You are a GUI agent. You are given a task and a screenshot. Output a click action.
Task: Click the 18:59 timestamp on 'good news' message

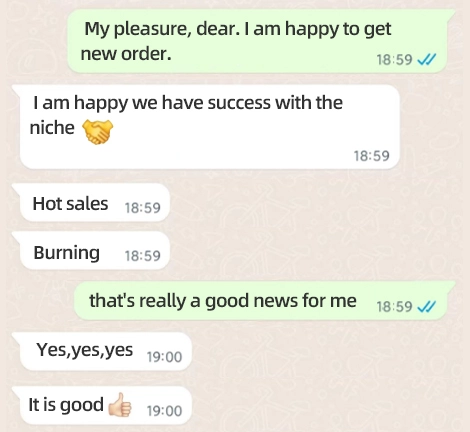pos(395,306)
